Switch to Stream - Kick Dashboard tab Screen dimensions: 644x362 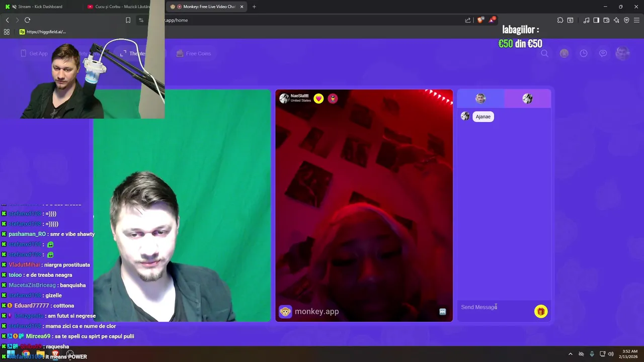pyautogui.click(x=40, y=7)
